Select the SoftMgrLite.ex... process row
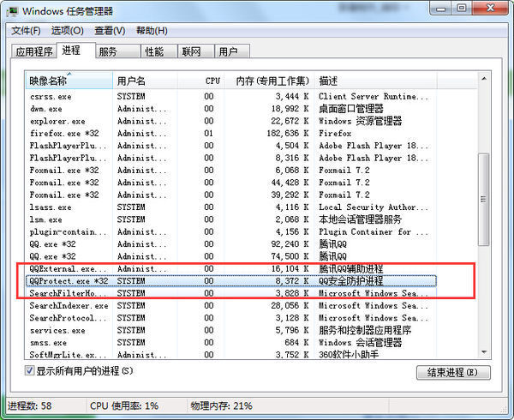The height and width of the screenshot is (420, 514). click(x=231, y=354)
